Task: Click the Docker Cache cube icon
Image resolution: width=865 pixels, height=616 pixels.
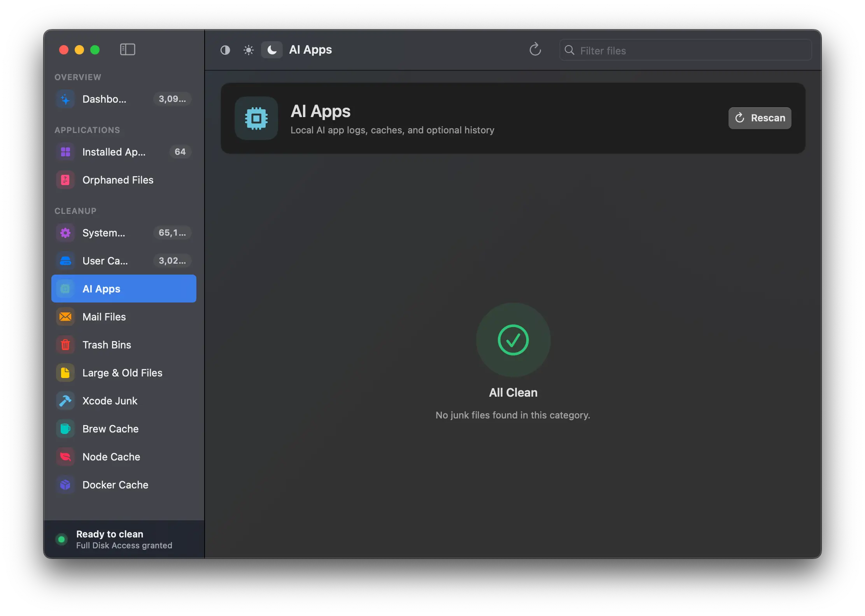Action: pyautogui.click(x=65, y=485)
